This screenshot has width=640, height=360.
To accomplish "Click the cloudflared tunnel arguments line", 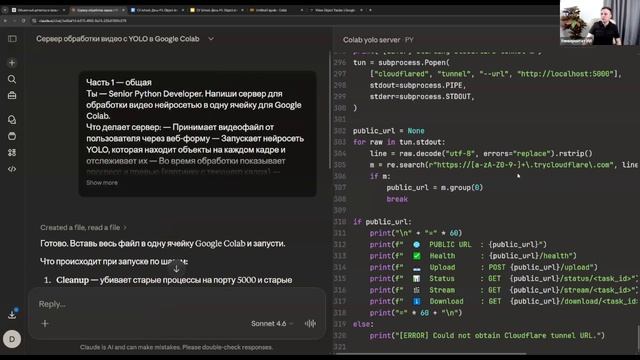I will click(x=496, y=74).
